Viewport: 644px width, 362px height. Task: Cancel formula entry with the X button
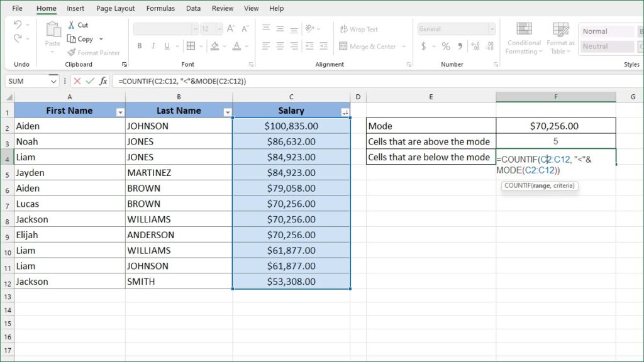(78, 80)
